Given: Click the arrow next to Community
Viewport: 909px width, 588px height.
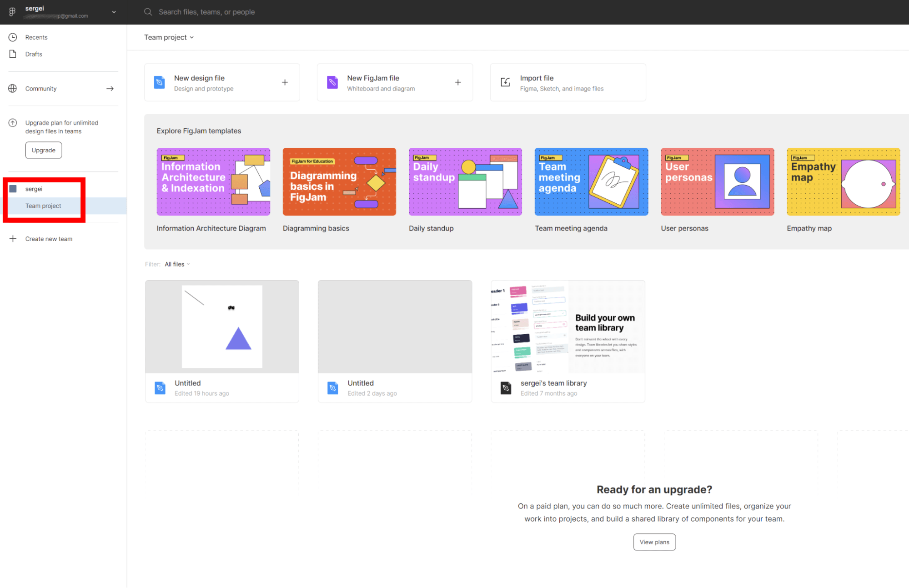Looking at the screenshot, I should pos(110,89).
